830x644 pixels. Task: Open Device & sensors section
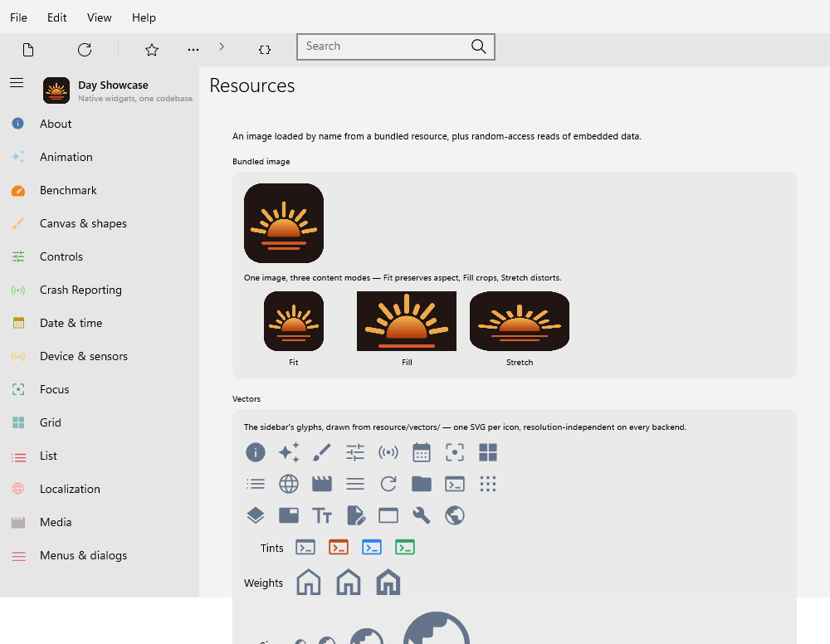(100, 356)
